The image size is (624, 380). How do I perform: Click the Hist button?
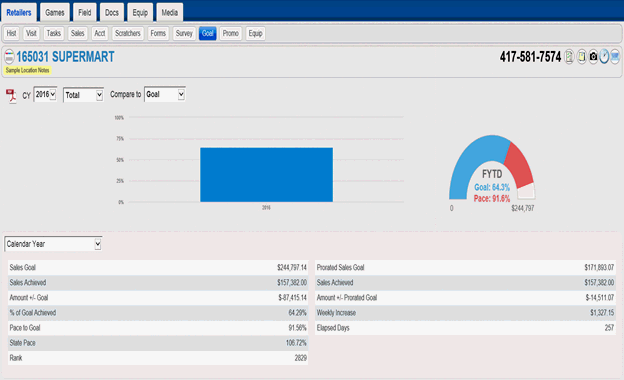[x=12, y=33]
